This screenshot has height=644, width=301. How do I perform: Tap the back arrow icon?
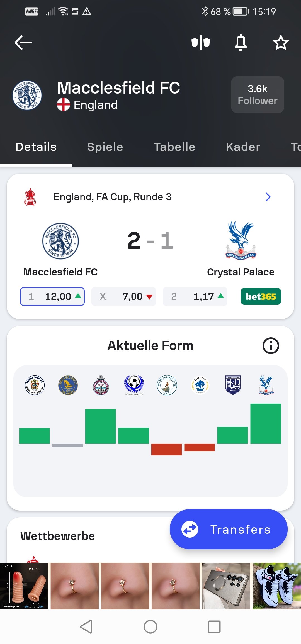tap(23, 43)
